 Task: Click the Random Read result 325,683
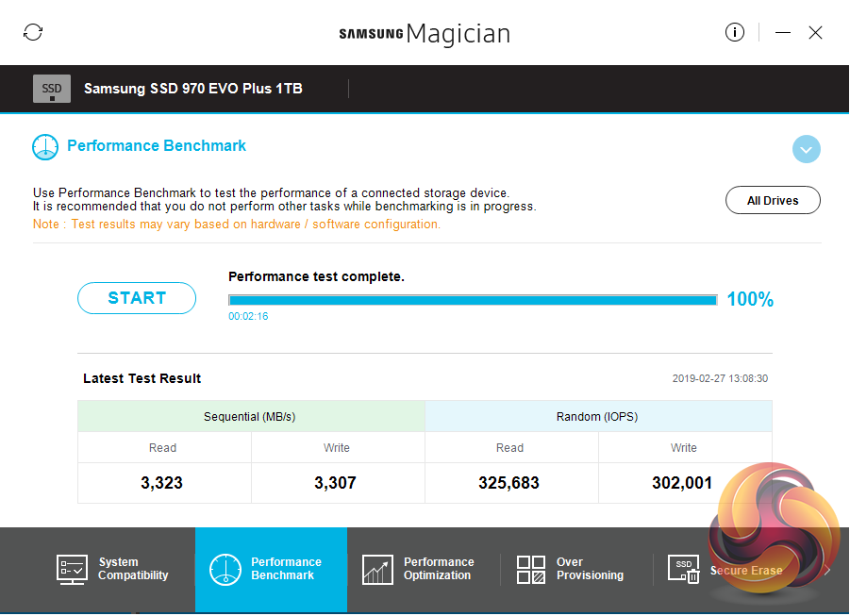tap(509, 483)
